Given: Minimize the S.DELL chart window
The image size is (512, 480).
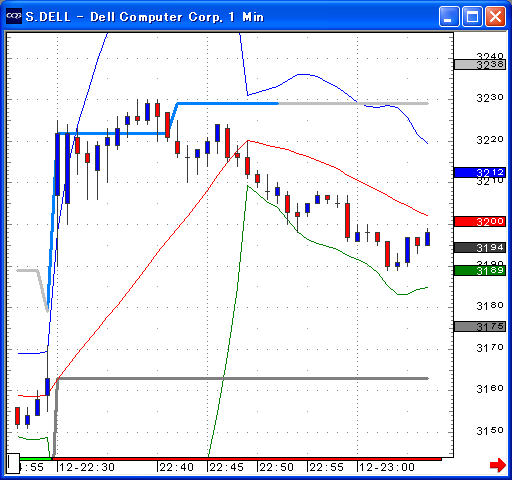Looking at the screenshot, I should point(448,16).
